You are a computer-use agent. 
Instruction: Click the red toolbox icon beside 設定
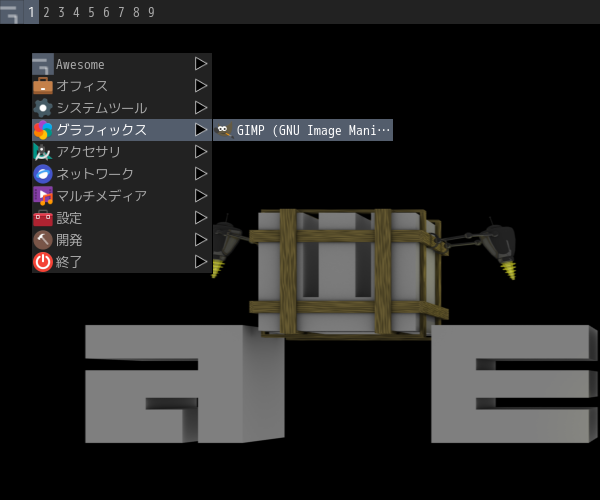[x=43, y=218]
